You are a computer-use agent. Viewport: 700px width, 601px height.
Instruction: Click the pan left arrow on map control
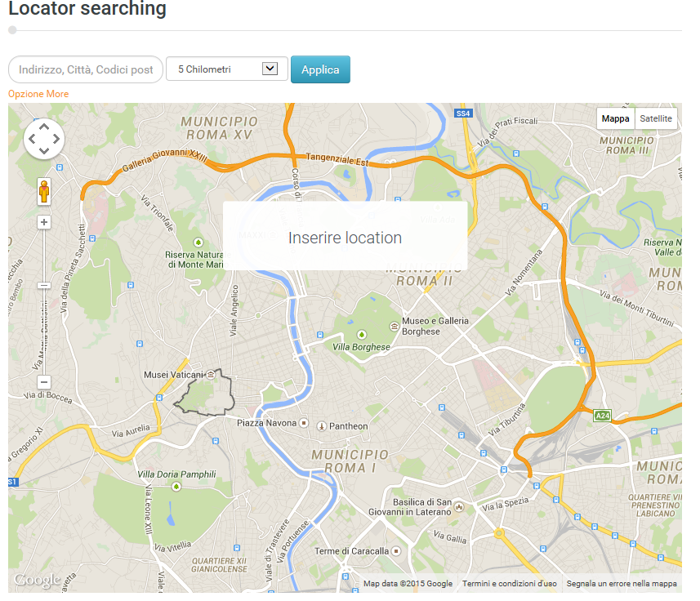tap(32, 139)
